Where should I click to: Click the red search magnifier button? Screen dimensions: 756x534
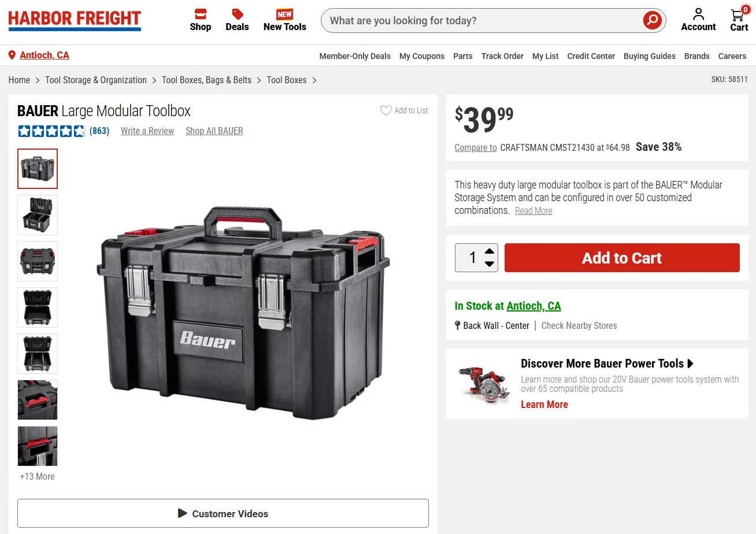[x=652, y=20]
